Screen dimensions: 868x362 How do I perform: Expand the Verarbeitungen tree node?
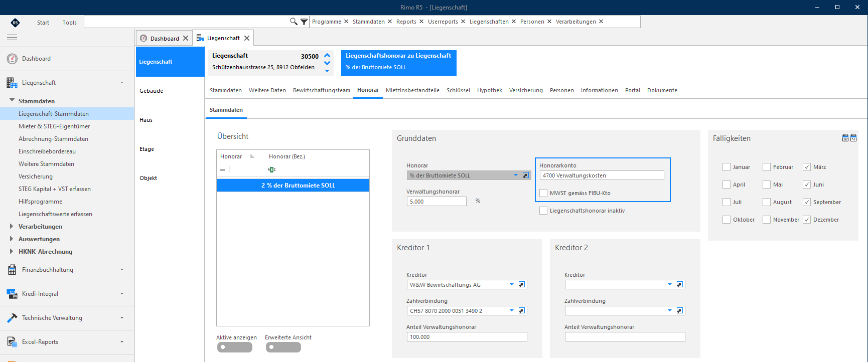12,227
